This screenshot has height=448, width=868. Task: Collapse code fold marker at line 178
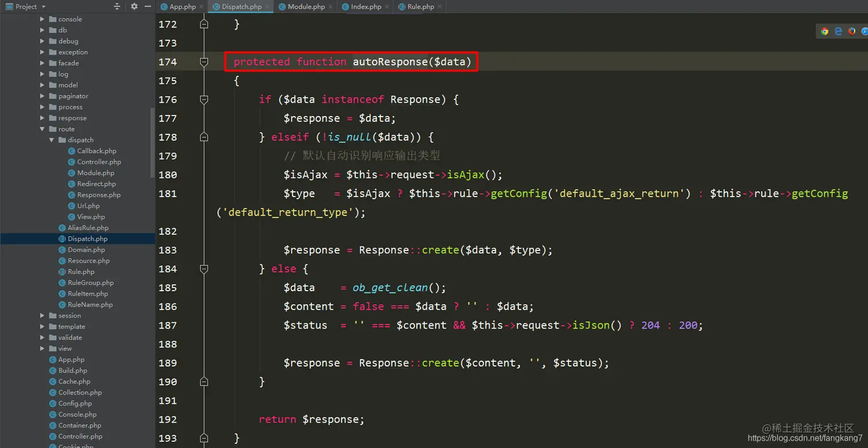pos(204,137)
